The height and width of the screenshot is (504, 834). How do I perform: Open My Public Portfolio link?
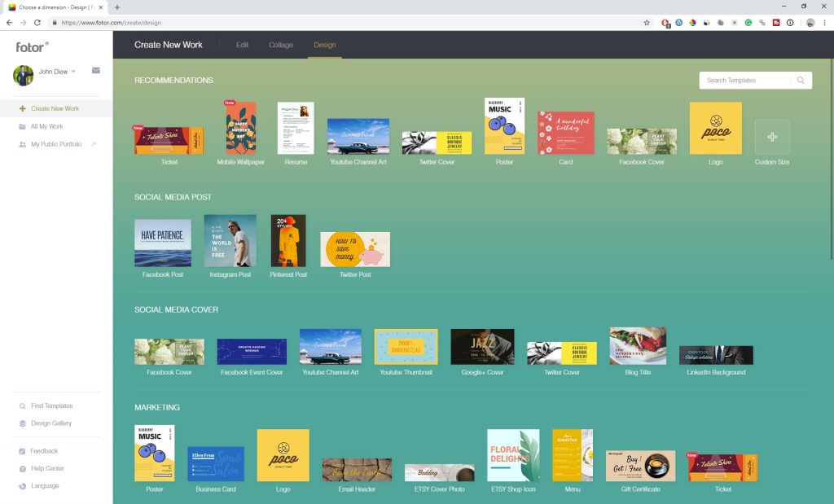[56, 144]
